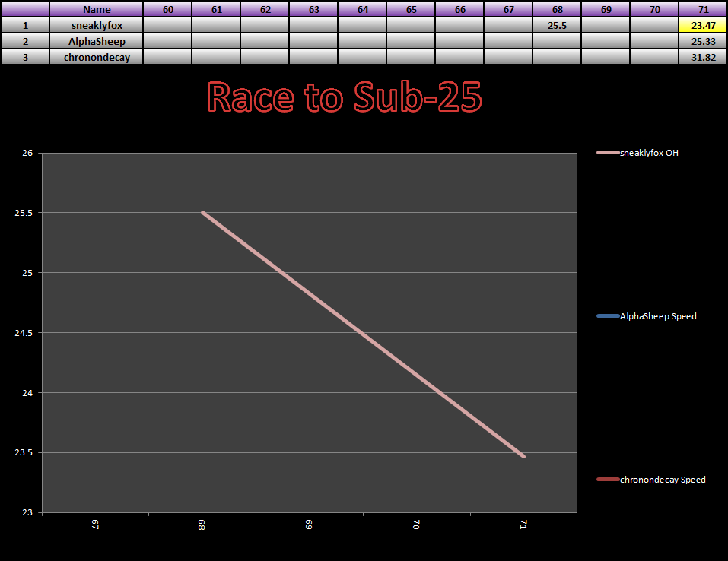Viewport: 728px width, 561px height.
Task: Click y-axis label 26
Action: tap(27, 153)
